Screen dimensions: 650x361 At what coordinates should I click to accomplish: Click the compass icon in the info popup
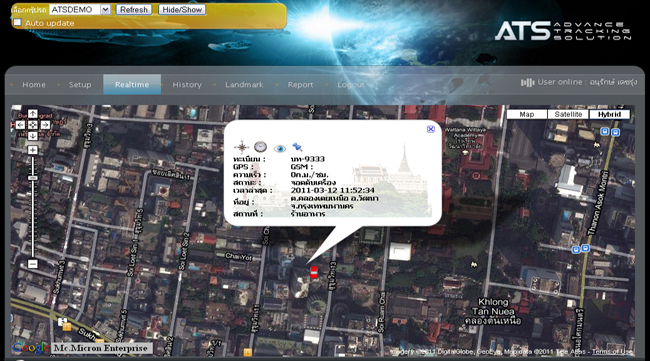[x=241, y=147]
